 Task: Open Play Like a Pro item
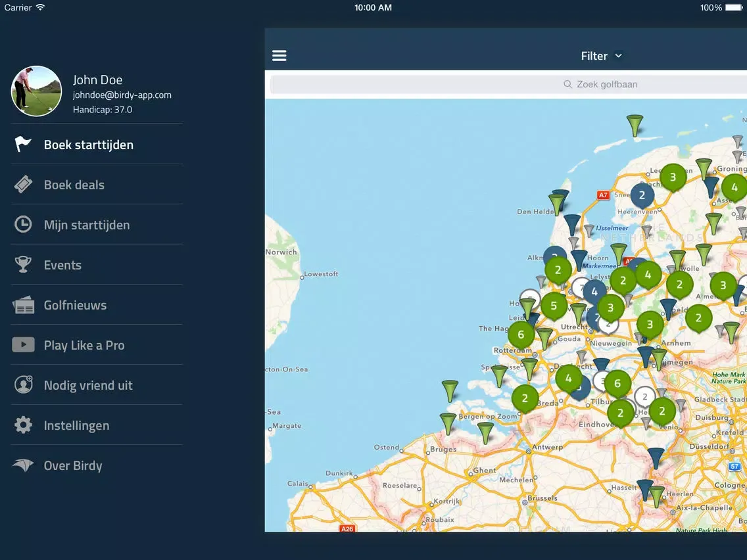click(97, 345)
